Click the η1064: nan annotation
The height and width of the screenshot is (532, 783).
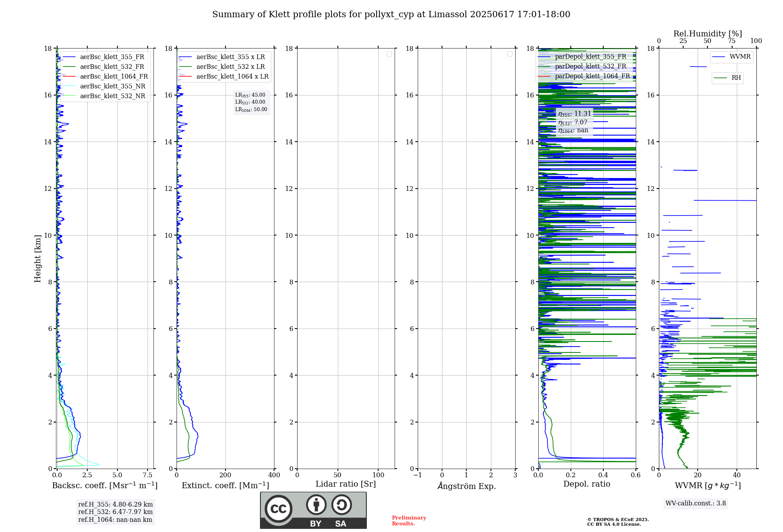pos(573,131)
